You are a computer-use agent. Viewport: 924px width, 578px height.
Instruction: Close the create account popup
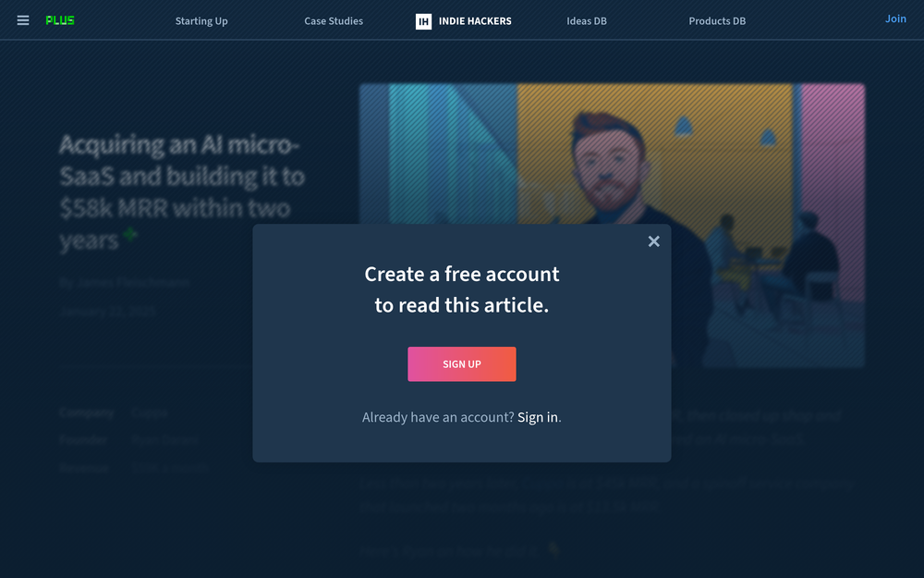(x=653, y=241)
